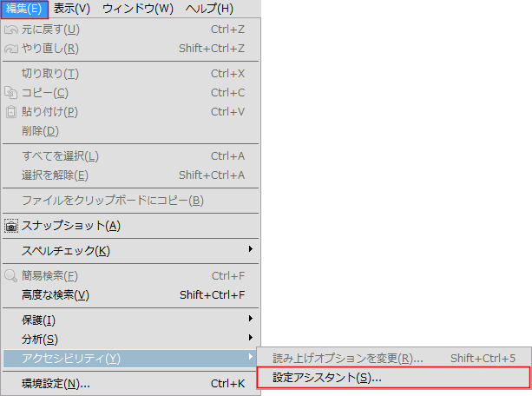Open the ヘルプ(H) menu

209,9
